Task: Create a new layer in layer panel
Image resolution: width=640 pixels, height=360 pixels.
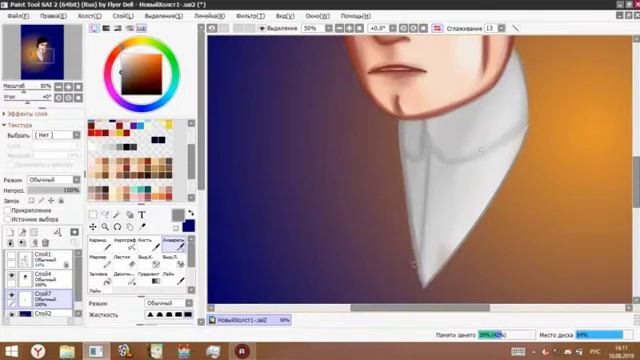Action: click(11, 232)
